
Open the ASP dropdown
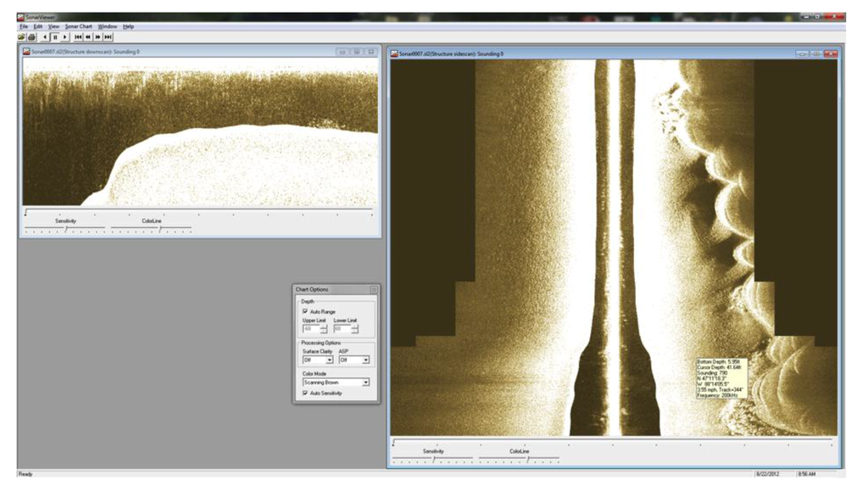click(364, 360)
